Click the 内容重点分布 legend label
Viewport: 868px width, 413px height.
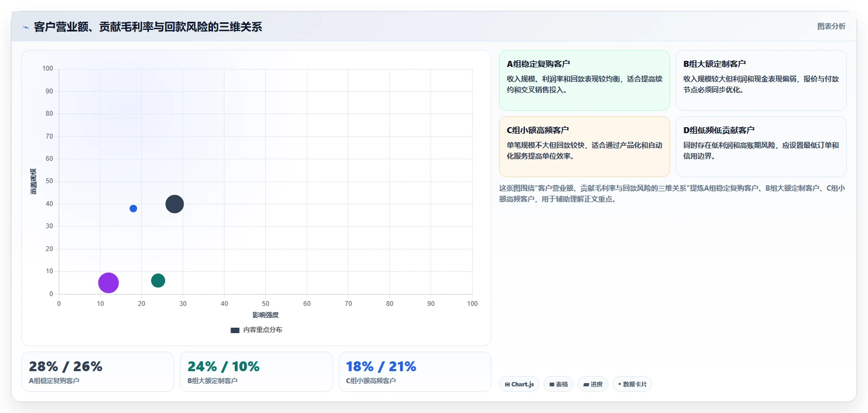[263, 330]
